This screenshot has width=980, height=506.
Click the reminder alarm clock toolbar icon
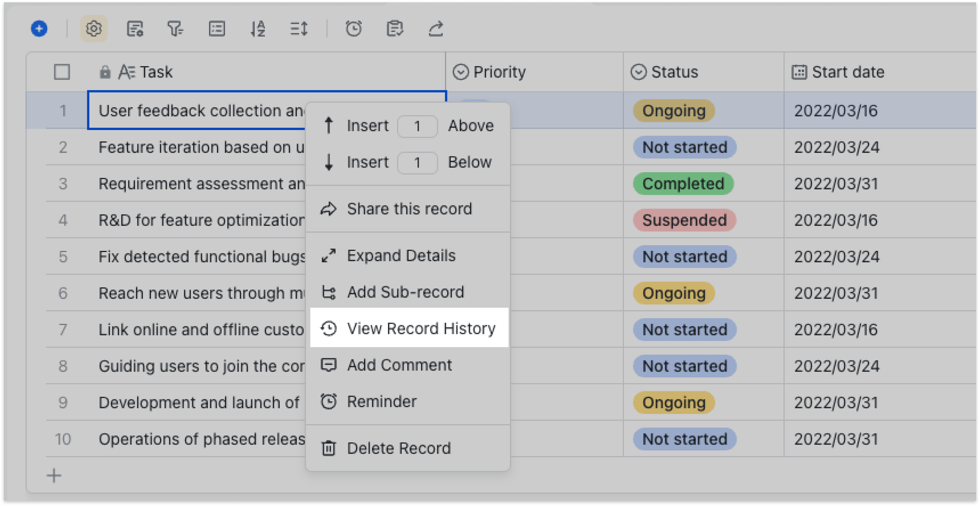[354, 29]
